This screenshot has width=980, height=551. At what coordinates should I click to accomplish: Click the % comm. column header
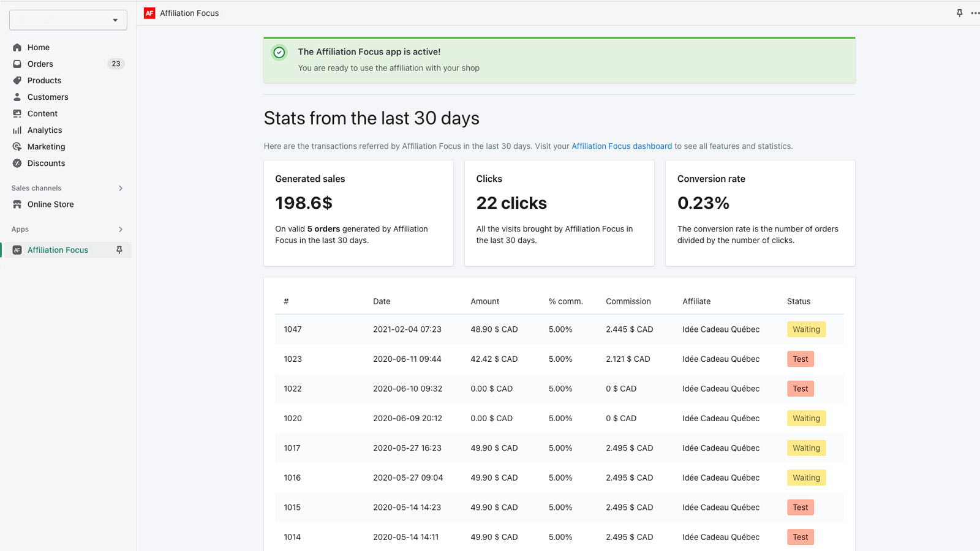(566, 301)
